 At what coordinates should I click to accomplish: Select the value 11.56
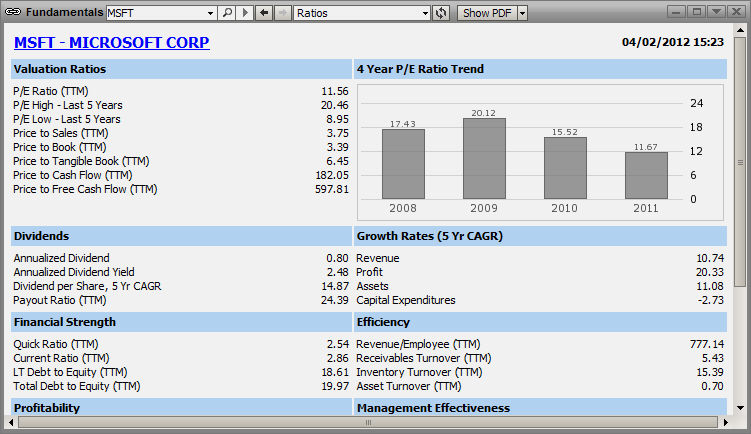(x=335, y=91)
